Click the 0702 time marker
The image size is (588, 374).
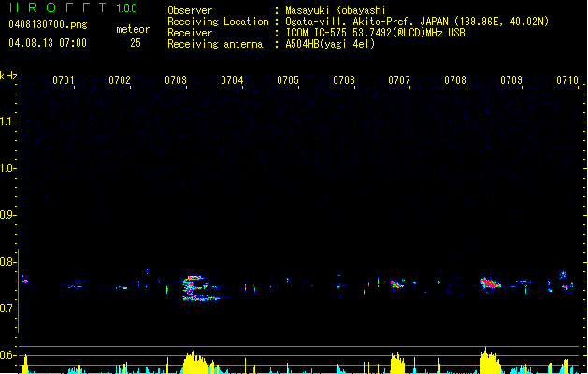[120, 80]
